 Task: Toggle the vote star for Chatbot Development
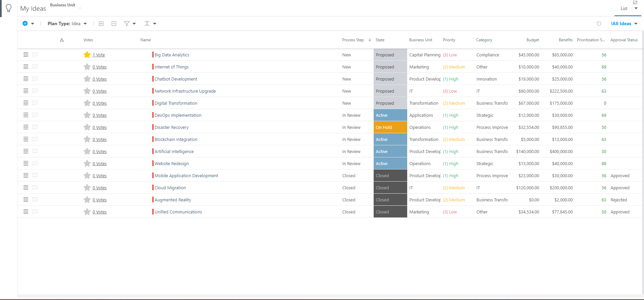87,79
